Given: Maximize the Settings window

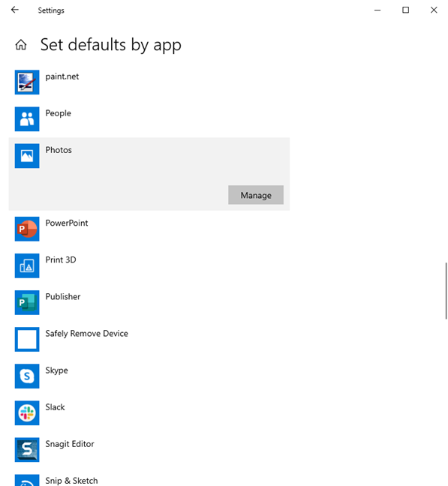Looking at the screenshot, I should point(405,10).
